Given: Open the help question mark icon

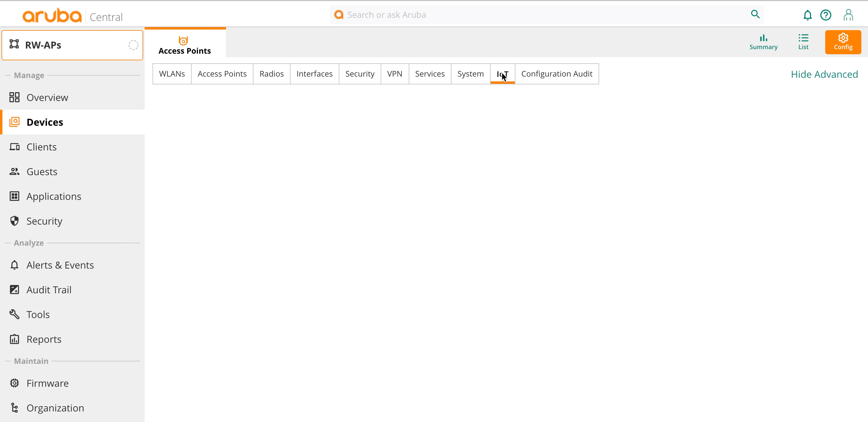Looking at the screenshot, I should click(826, 15).
